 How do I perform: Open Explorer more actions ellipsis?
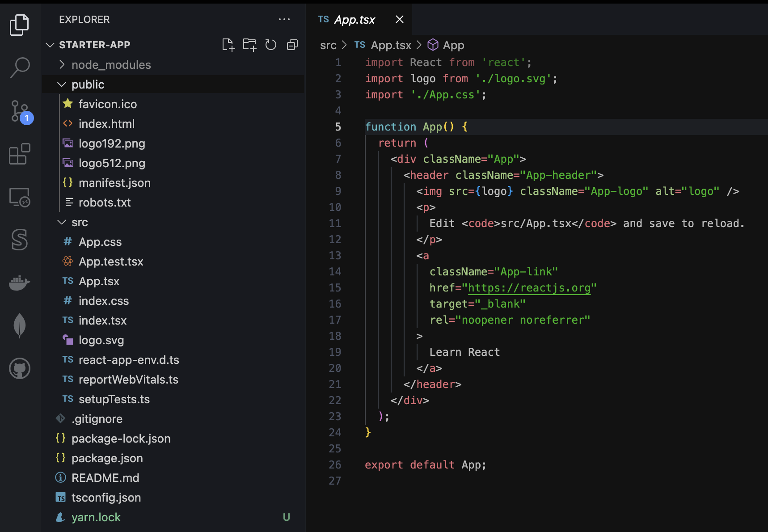[x=284, y=19]
